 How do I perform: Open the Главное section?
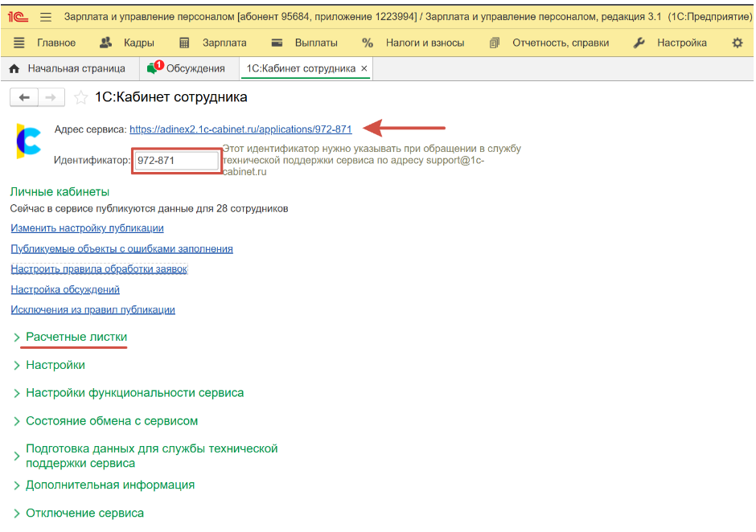[x=56, y=43]
